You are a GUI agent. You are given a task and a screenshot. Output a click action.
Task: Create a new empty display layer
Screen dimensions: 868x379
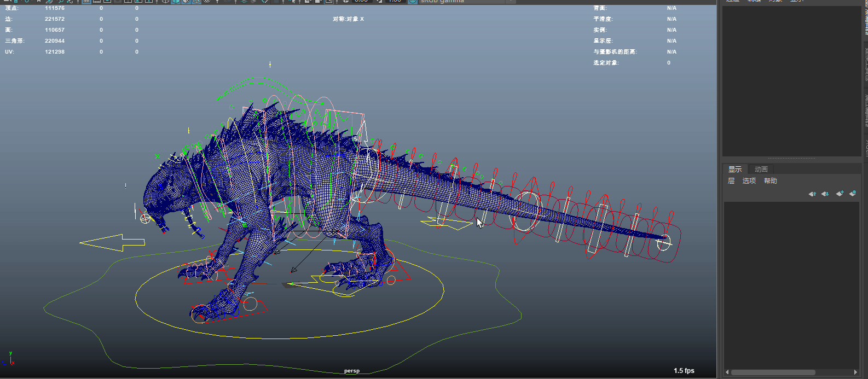pos(840,194)
